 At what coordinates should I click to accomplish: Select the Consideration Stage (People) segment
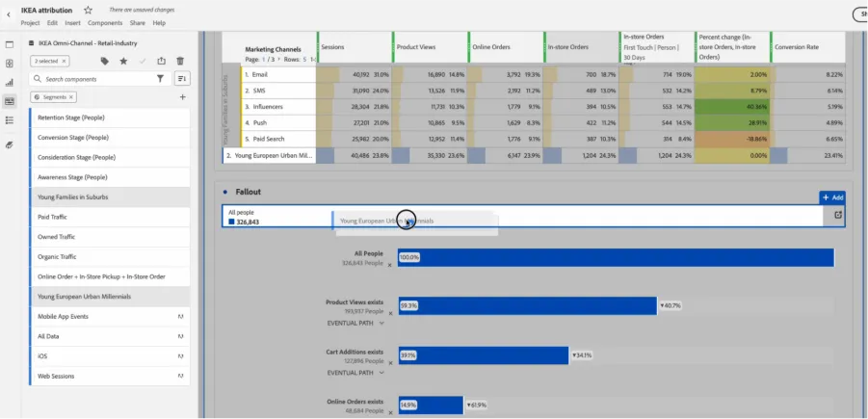(x=110, y=158)
